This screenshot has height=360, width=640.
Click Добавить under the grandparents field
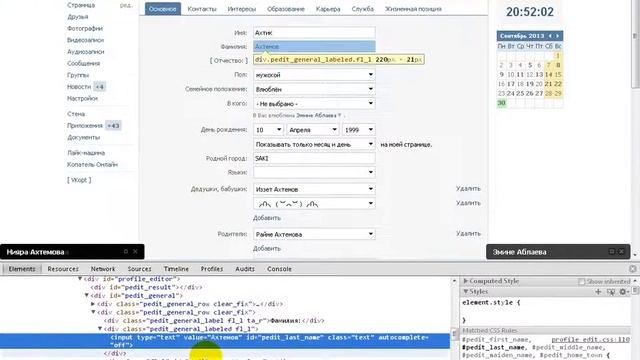pos(267,218)
